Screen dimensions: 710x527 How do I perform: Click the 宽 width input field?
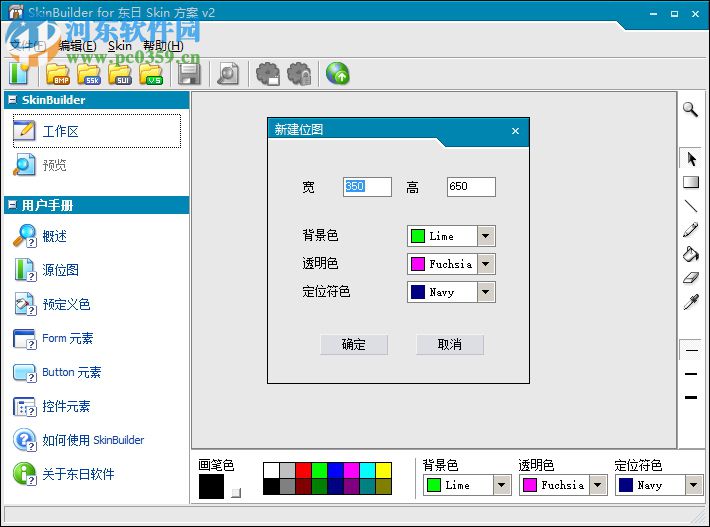tap(367, 187)
